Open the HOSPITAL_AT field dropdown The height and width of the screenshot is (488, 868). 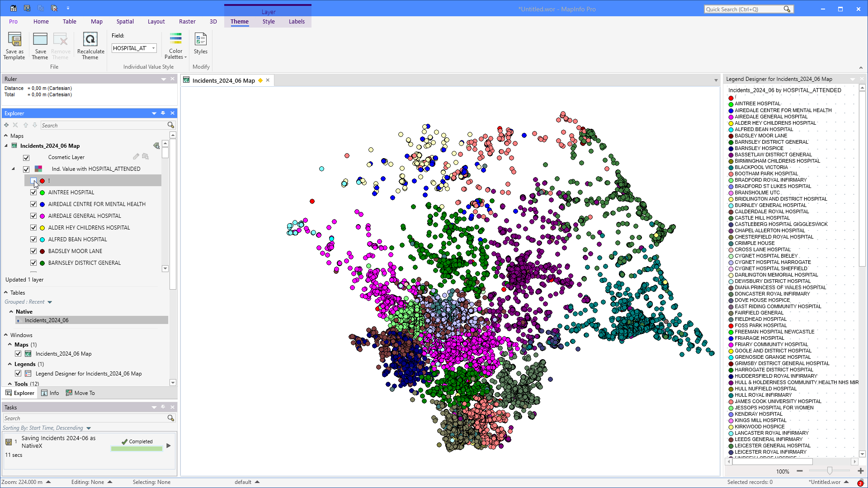coord(154,48)
